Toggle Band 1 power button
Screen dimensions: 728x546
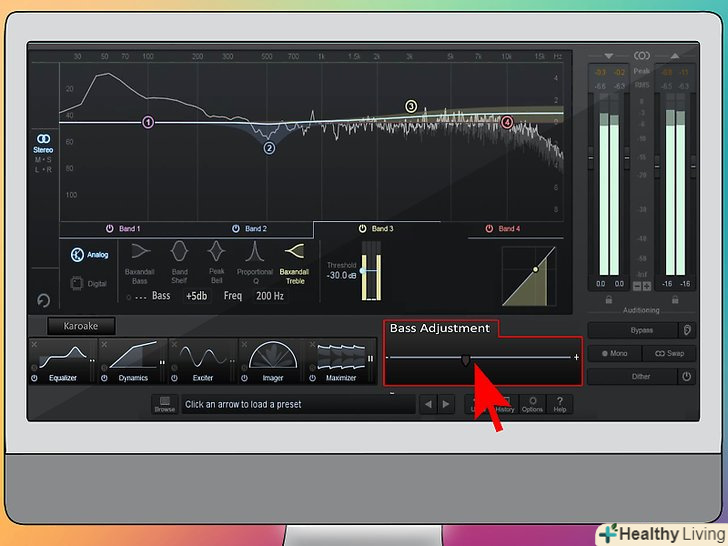110,228
